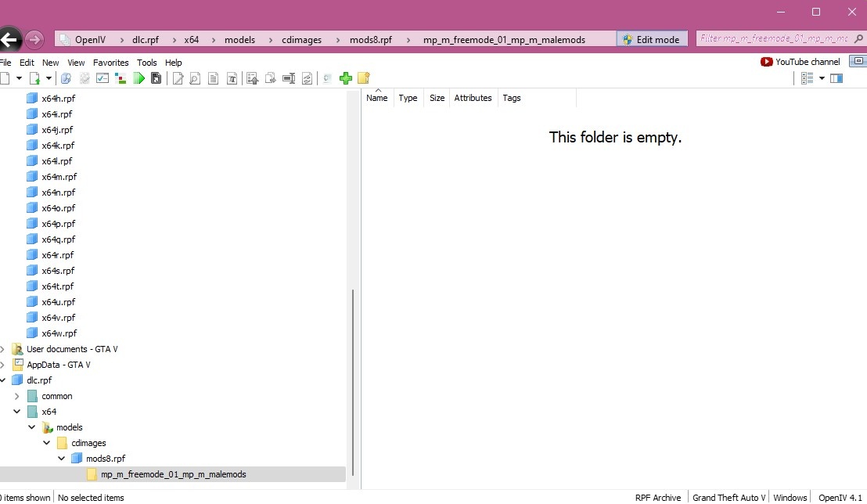
Task: Click the back navigation arrow
Action: coord(9,39)
